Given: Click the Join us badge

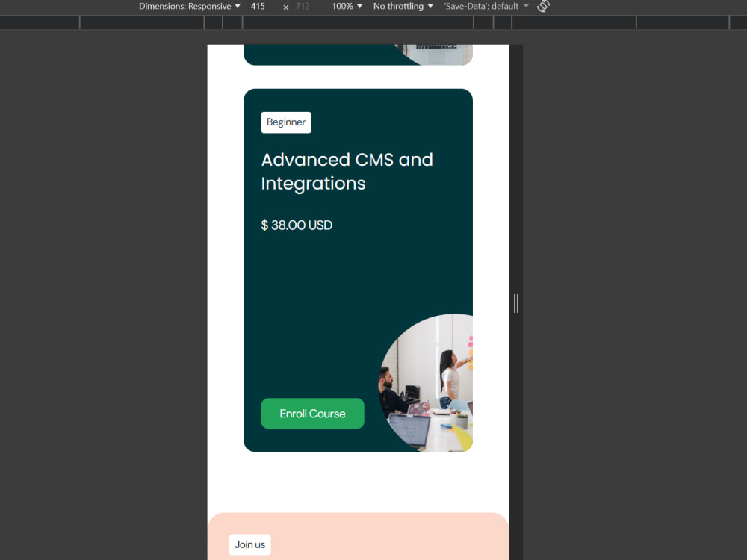Looking at the screenshot, I should pos(249,544).
